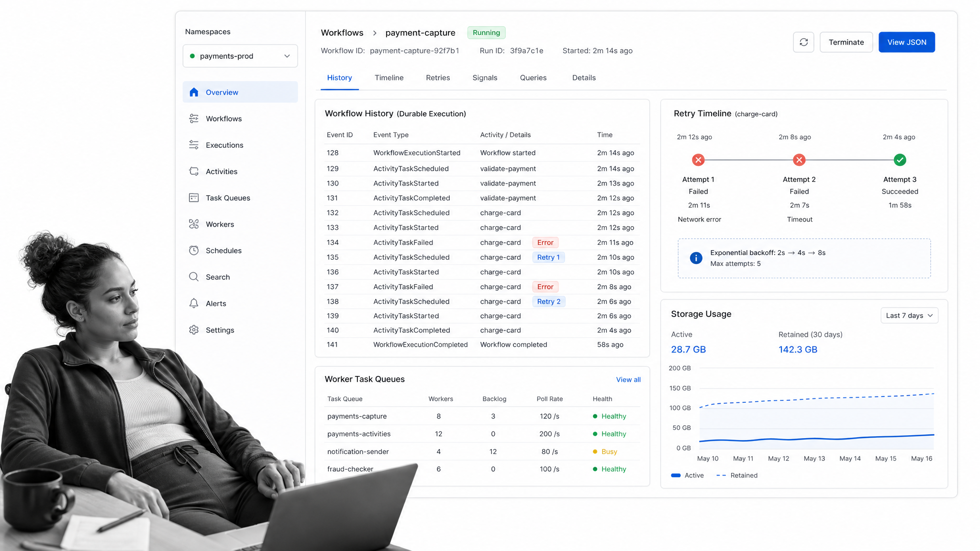This screenshot has height=551, width=980.
Task: Click the notification-sender task queue row
Action: pos(482,452)
